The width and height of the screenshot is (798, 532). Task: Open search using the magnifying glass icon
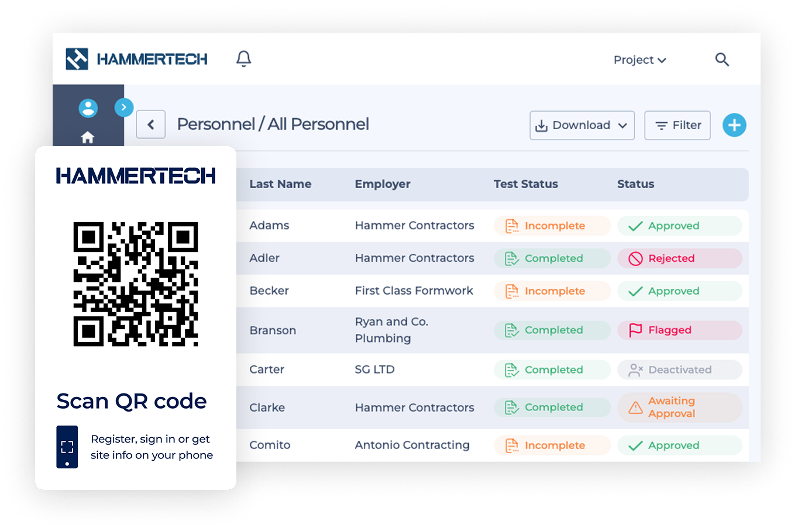coord(722,60)
